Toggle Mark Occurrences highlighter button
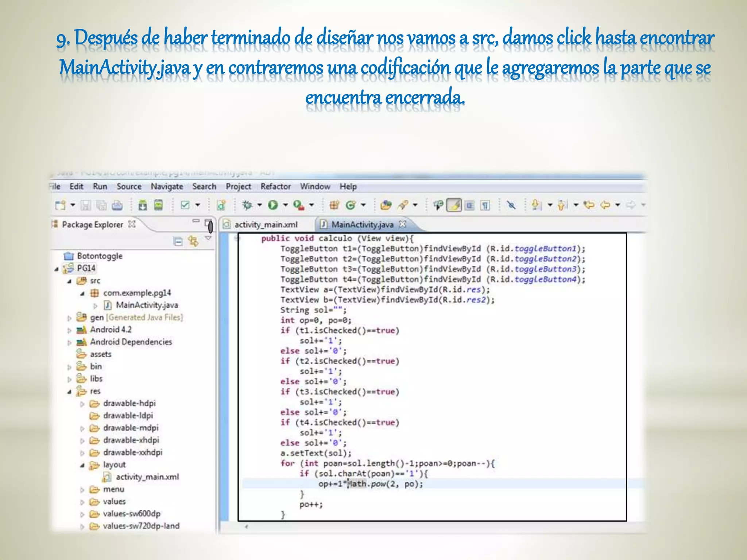 click(x=454, y=205)
